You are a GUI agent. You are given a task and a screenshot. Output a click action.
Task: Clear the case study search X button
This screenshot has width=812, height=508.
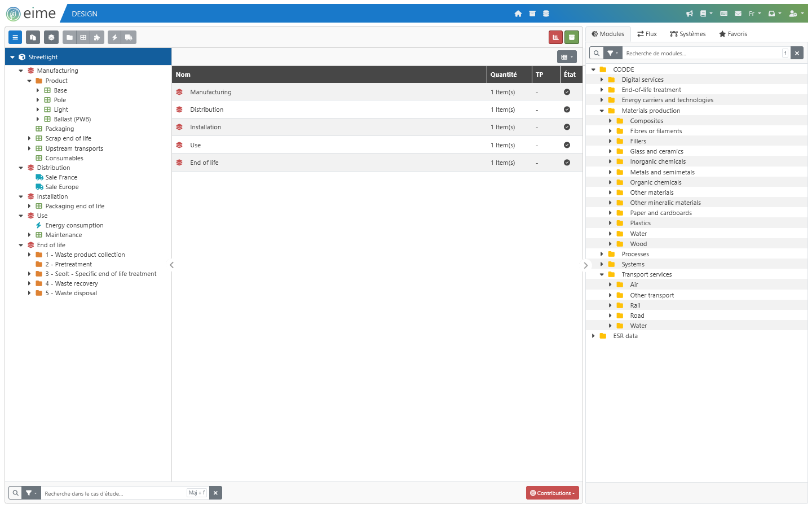pos(215,493)
